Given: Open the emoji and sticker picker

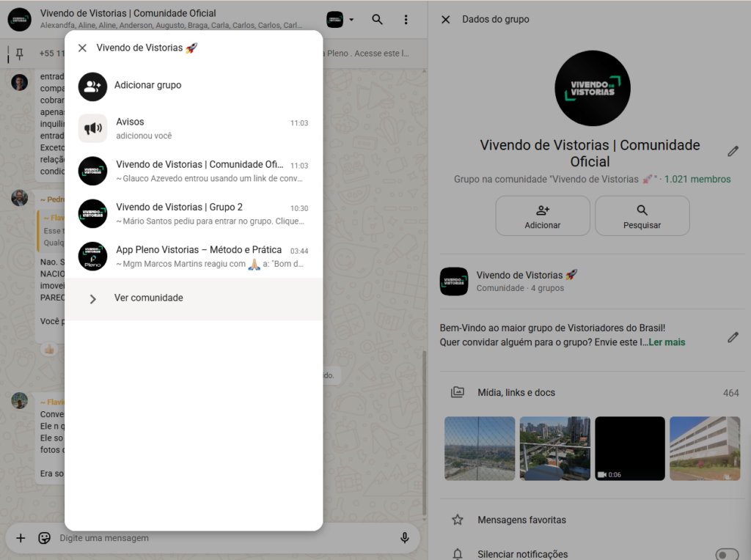Looking at the screenshot, I should point(45,538).
